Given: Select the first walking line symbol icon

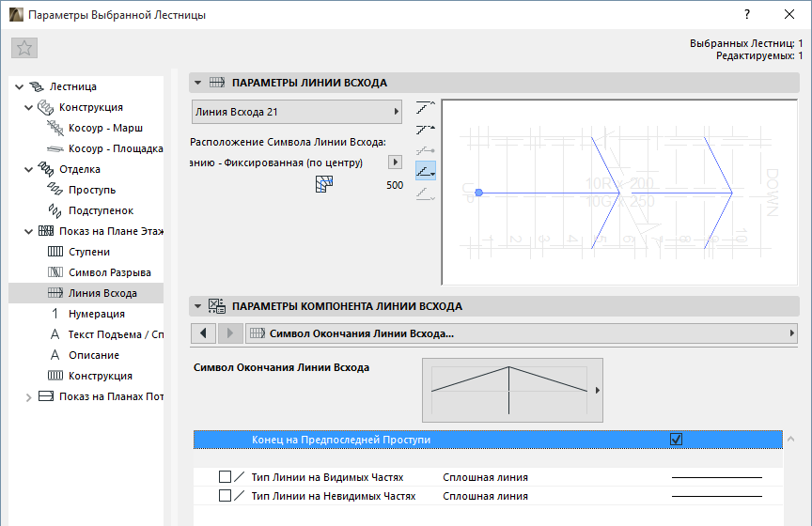Looking at the screenshot, I should pos(426,108).
